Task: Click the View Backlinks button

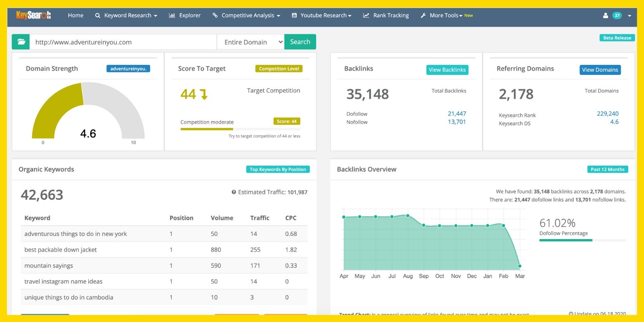Action: [x=447, y=70]
